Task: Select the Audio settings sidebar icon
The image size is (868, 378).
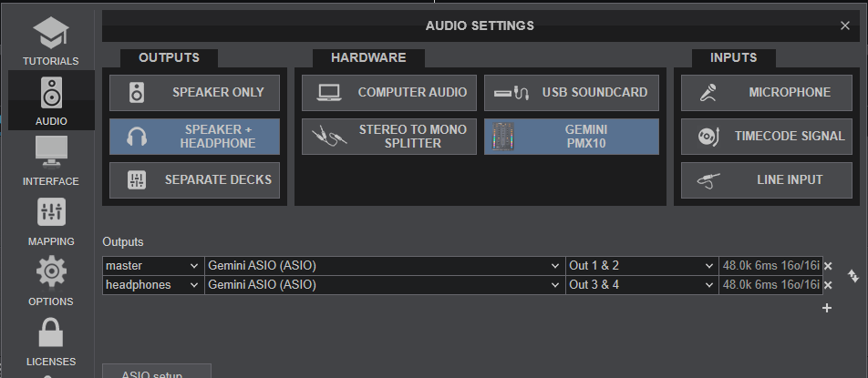Action: pos(51,100)
